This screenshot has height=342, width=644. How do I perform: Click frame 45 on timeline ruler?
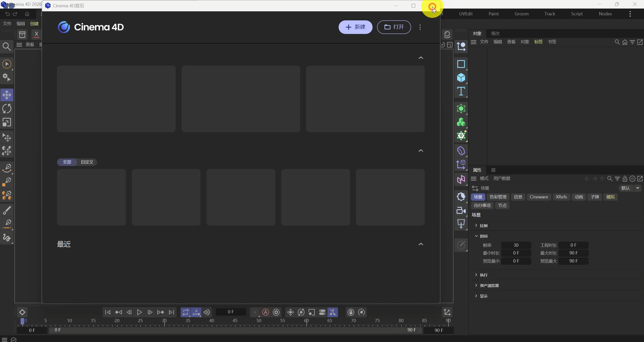coord(235,321)
